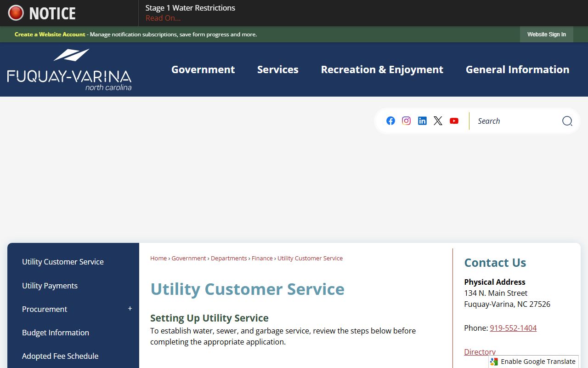Click the Utility Customer Service page heading

[x=247, y=289]
